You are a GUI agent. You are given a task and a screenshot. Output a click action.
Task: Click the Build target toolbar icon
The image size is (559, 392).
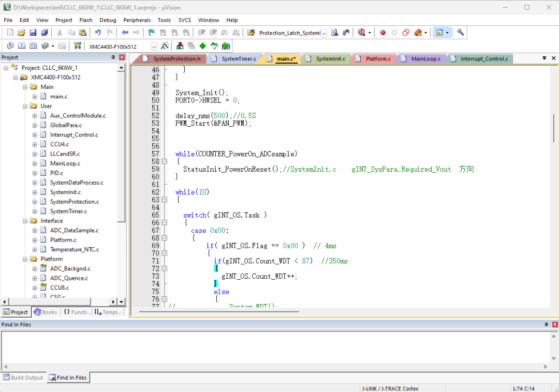[x=21, y=46]
